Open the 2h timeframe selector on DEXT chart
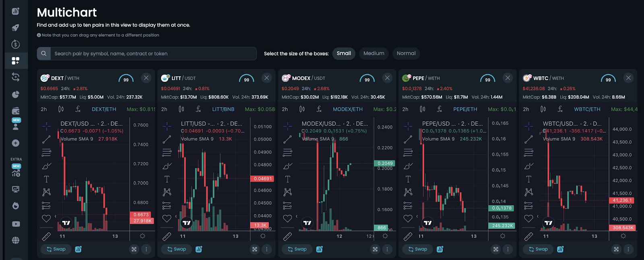 (x=44, y=109)
